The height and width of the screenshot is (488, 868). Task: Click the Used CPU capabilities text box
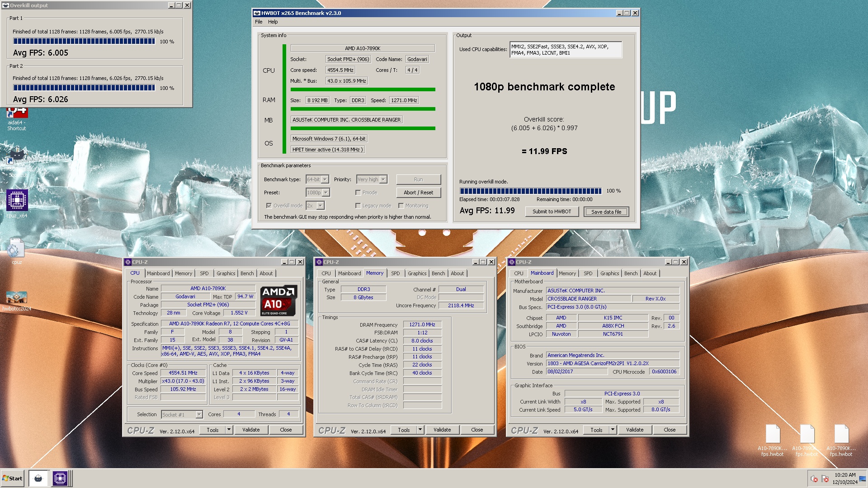[566, 50]
